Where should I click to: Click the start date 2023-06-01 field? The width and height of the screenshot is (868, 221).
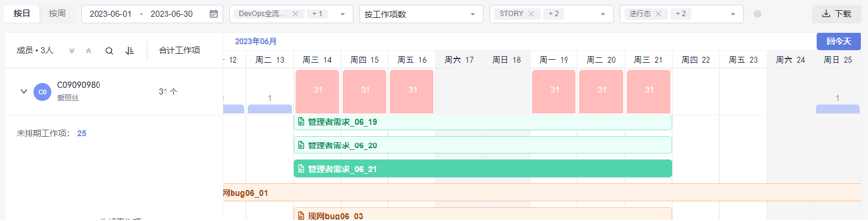(x=110, y=14)
